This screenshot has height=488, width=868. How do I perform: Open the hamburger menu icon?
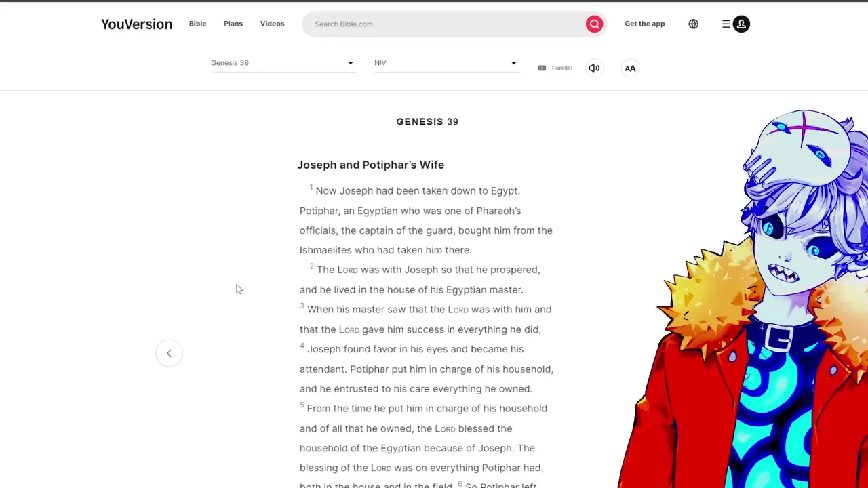726,24
